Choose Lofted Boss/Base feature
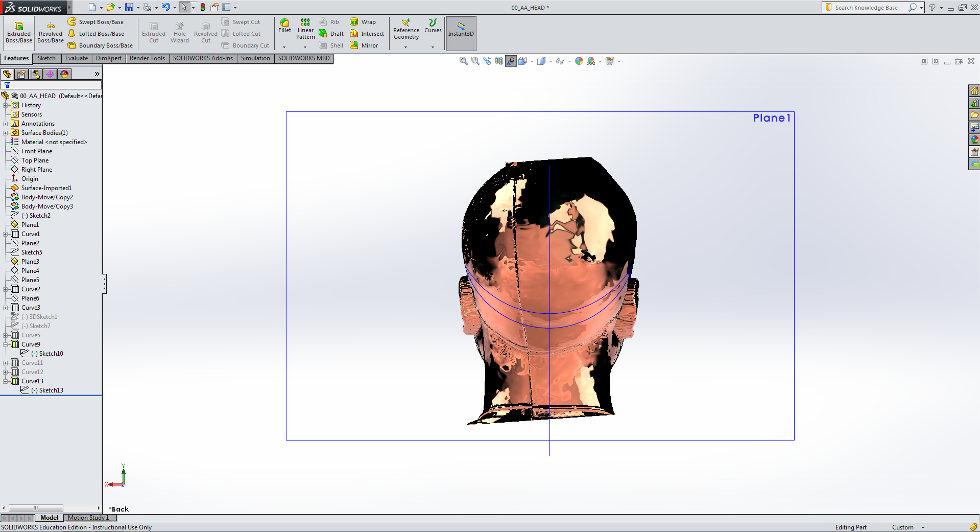The image size is (980, 532). [x=95, y=34]
